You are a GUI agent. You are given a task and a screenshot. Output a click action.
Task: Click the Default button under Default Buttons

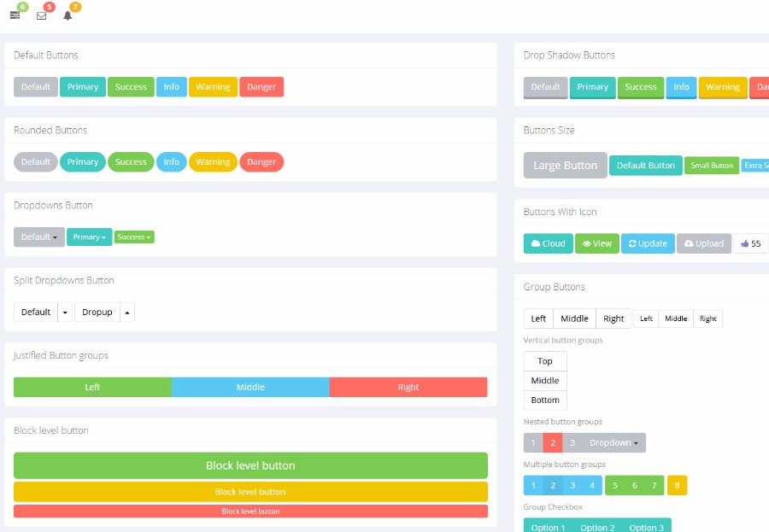36,87
